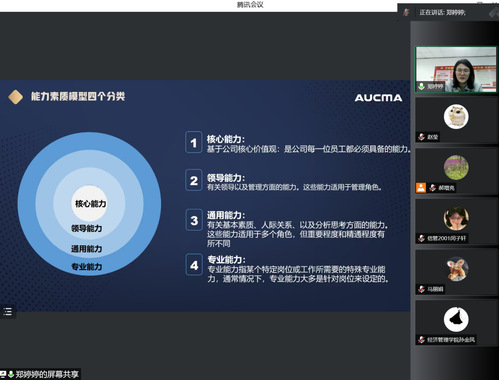Click orange host badge icon on participant tile
The image size is (499, 380).
pos(421,188)
